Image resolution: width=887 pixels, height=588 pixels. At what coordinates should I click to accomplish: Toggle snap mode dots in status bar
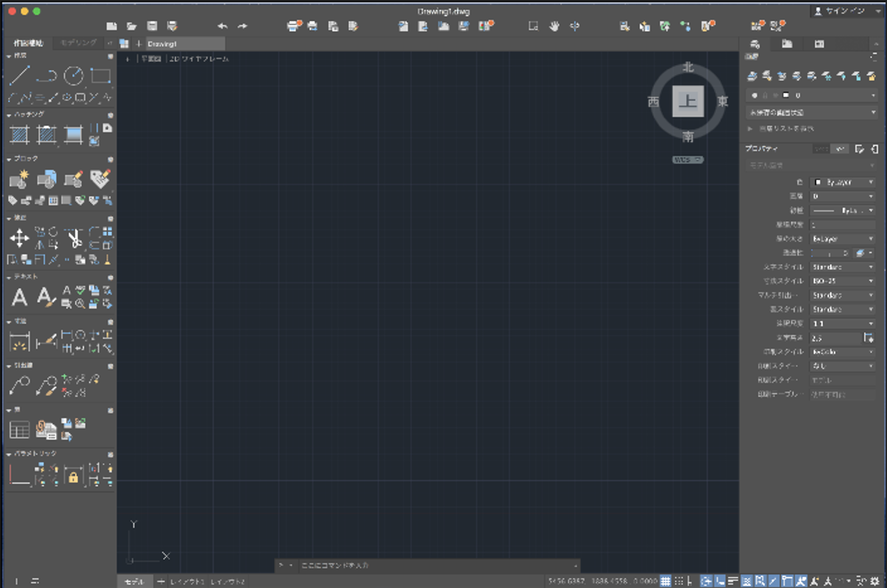click(x=678, y=581)
